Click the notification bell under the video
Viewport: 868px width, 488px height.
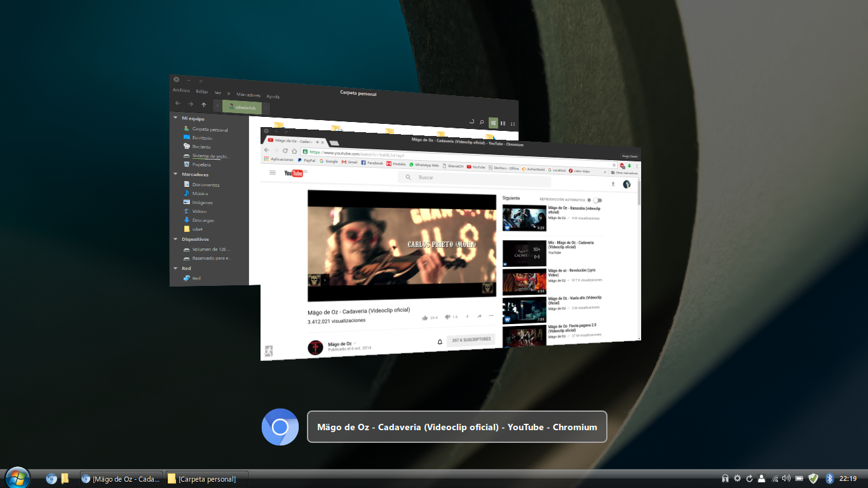[x=440, y=342]
